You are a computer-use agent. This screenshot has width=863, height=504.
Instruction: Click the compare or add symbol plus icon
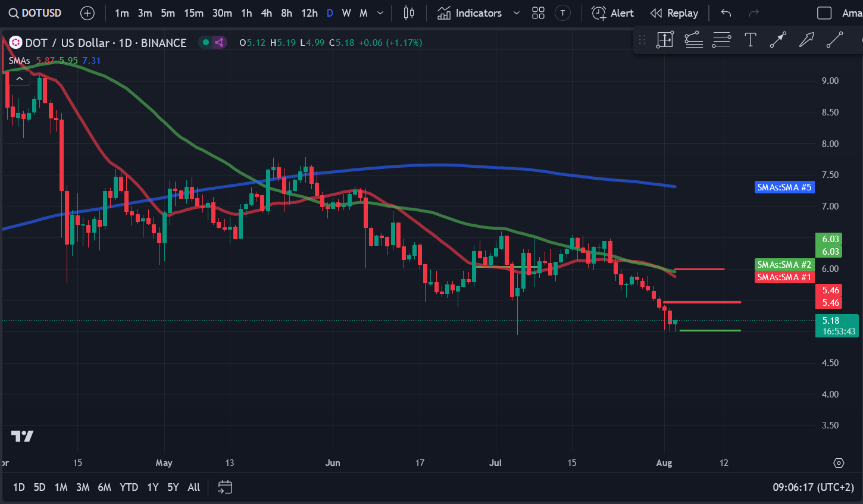tap(87, 13)
